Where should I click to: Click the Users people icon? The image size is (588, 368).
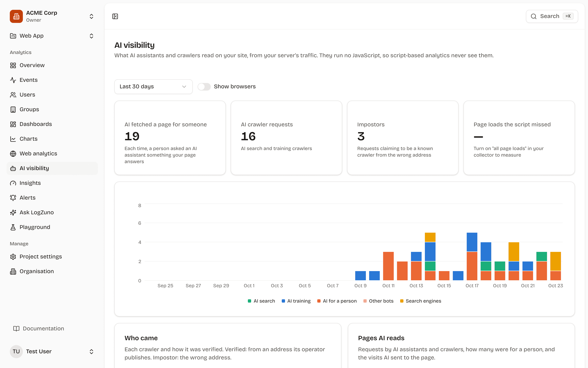click(13, 95)
